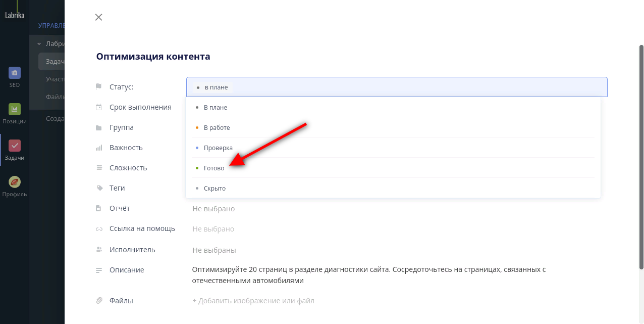Click the Labrika logo
The image size is (644, 324).
click(x=15, y=15)
